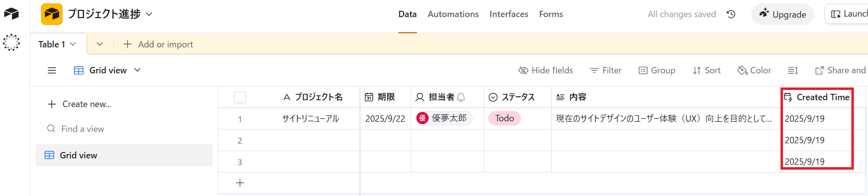
Task: Open the row height icon
Action: pos(793,70)
